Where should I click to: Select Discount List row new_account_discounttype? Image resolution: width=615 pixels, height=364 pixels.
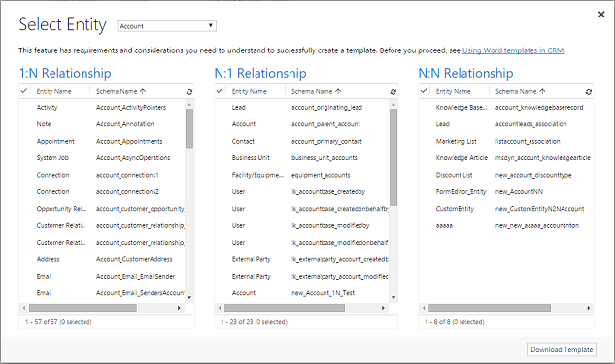pyautogui.click(x=506, y=175)
